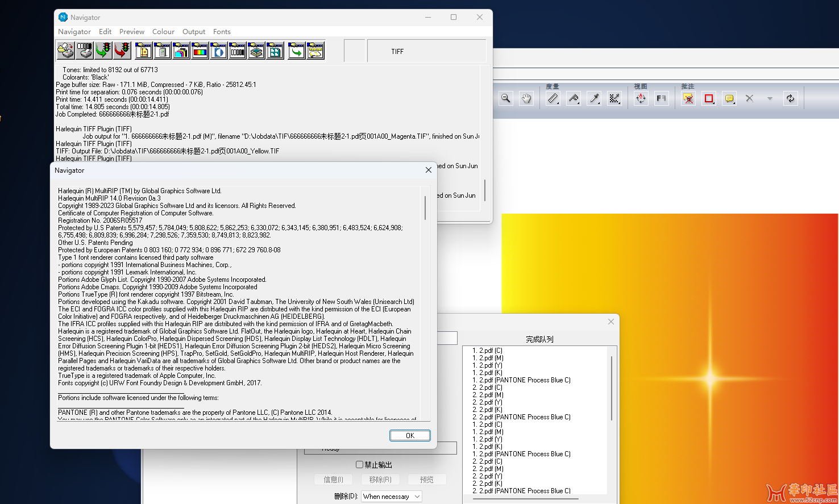Select the angle measure tool
This screenshot has height=504, width=839.
point(574,98)
